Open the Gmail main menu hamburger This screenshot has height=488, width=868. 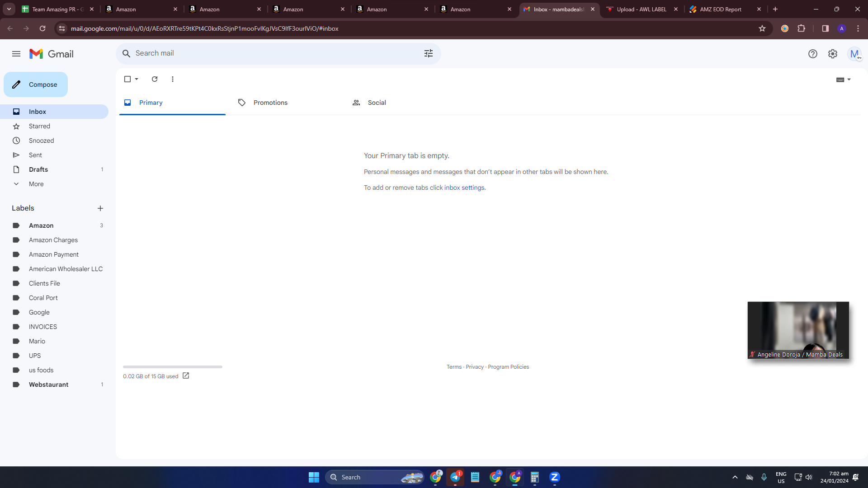click(16, 54)
